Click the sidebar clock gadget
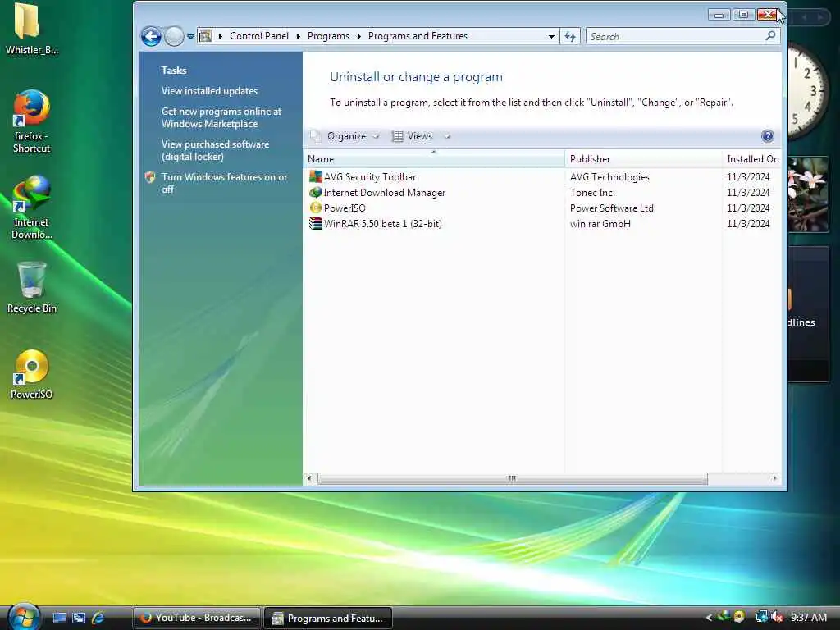Viewport: 840px width, 630px height. point(808,91)
